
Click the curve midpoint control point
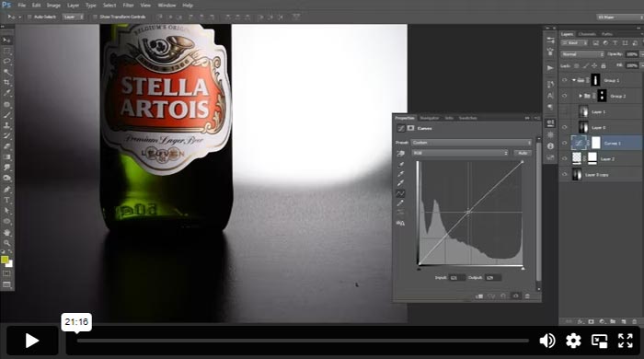467,212
